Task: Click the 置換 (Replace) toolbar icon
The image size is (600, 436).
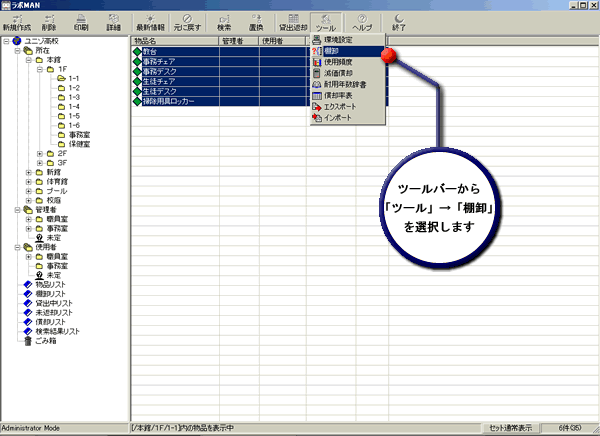Action: [x=256, y=23]
